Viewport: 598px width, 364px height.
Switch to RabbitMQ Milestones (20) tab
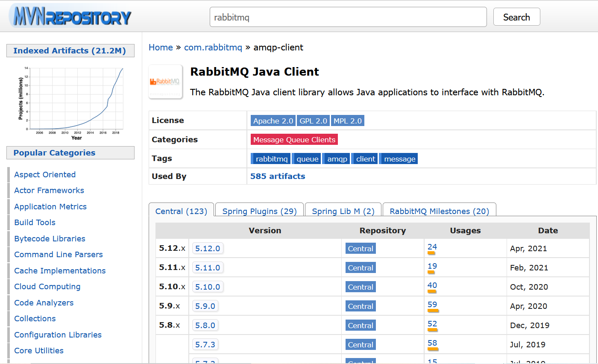[439, 211]
